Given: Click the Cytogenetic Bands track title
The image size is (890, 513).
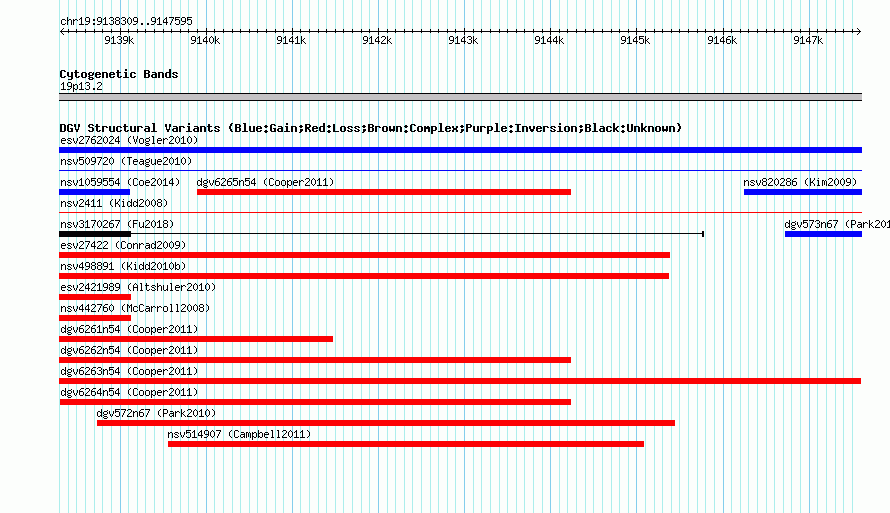Looking at the screenshot, I should point(119,74).
